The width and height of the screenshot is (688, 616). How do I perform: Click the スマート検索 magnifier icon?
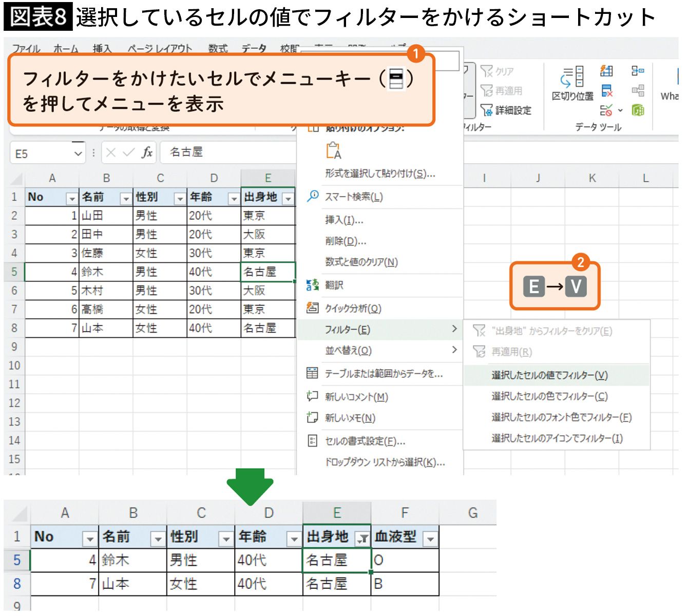[x=313, y=196]
